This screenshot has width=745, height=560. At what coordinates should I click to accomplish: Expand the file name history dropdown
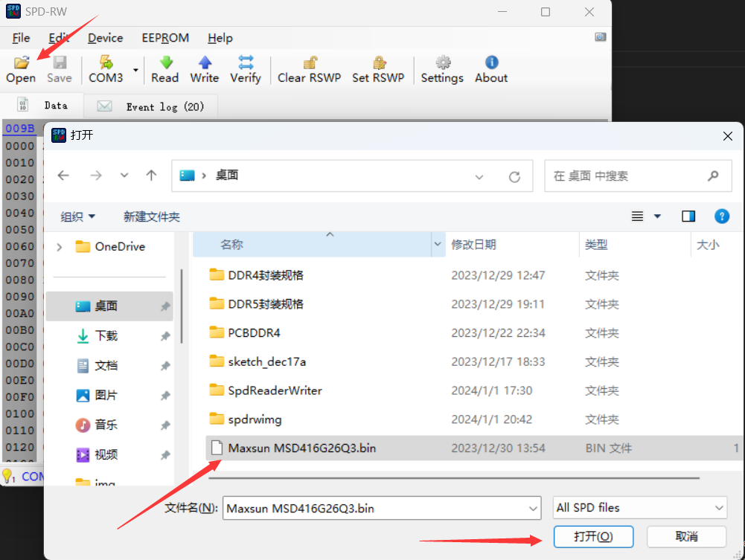pyautogui.click(x=533, y=509)
